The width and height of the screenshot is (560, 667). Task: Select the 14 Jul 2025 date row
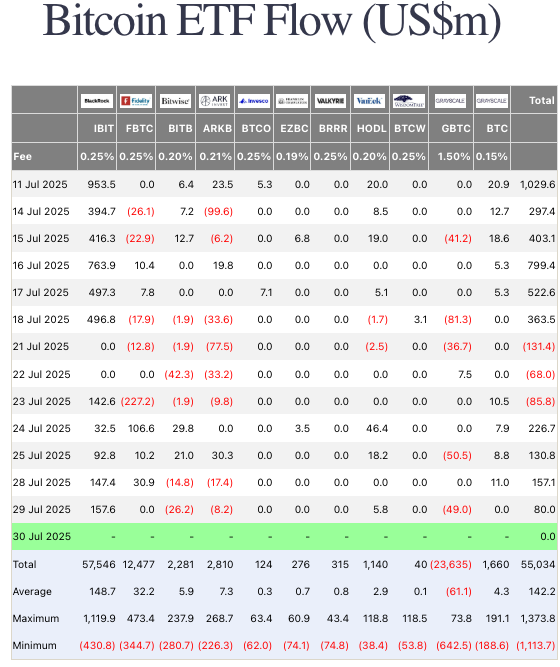(284, 211)
